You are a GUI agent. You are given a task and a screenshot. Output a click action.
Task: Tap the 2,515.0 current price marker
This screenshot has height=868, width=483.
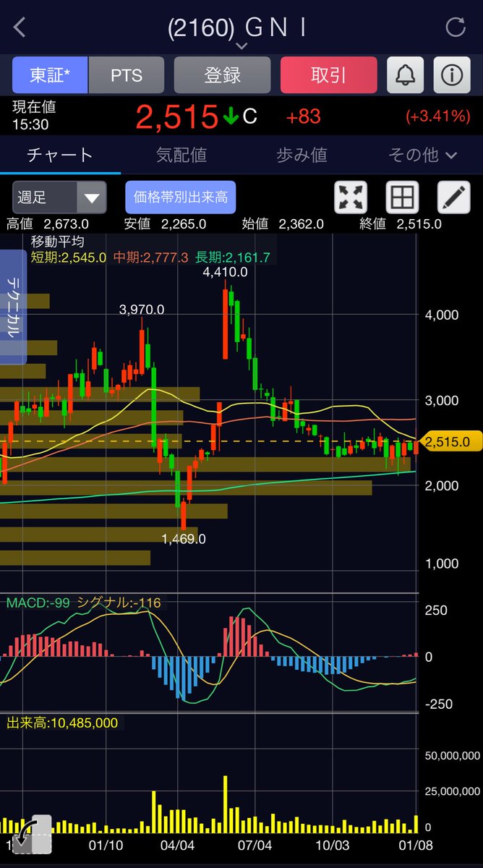450,441
